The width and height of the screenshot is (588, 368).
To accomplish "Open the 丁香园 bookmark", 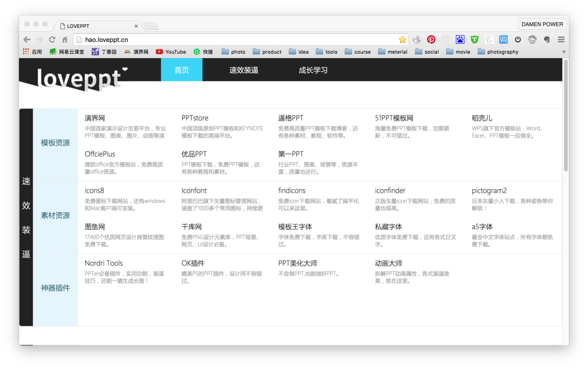I will coord(104,52).
